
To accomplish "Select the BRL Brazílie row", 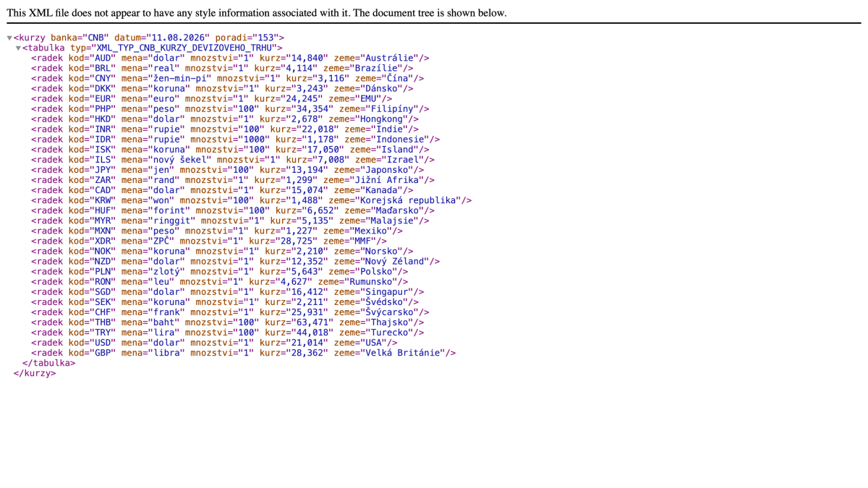I will coord(222,68).
